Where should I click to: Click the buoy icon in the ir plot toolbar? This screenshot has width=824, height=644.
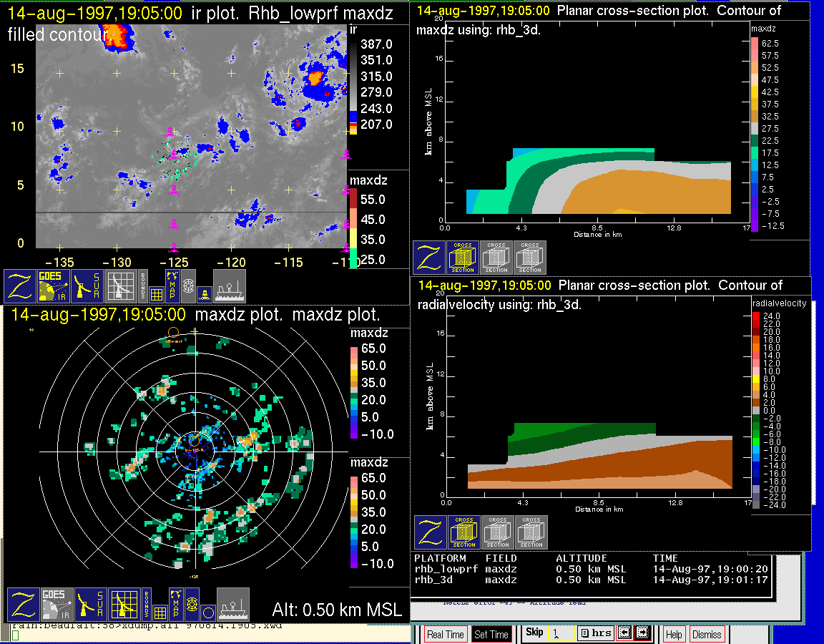click(x=204, y=293)
